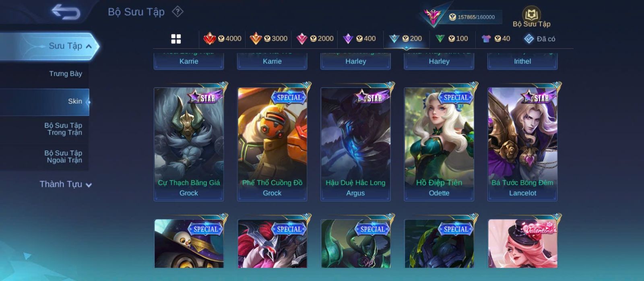644x281 pixels.
Task: Toggle the Đã có owned filter
Action: coord(539,39)
